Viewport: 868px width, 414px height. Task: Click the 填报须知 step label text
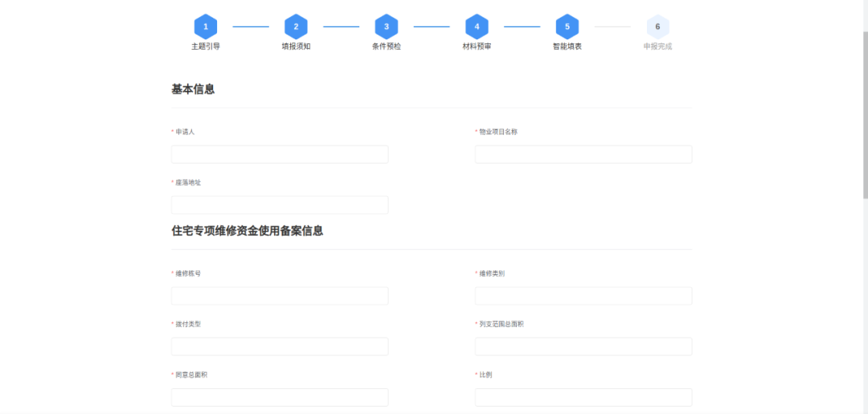[x=296, y=47]
